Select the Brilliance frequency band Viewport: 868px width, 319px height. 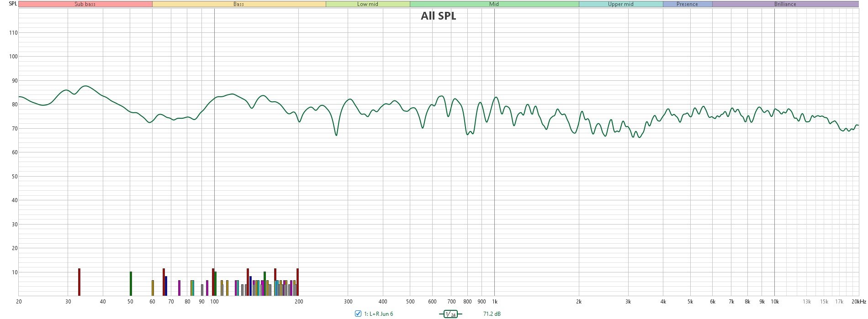click(x=785, y=4)
